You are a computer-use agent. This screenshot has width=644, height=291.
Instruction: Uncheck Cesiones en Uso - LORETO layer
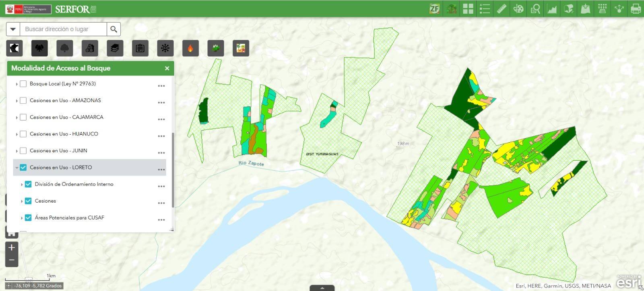pos(23,167)
